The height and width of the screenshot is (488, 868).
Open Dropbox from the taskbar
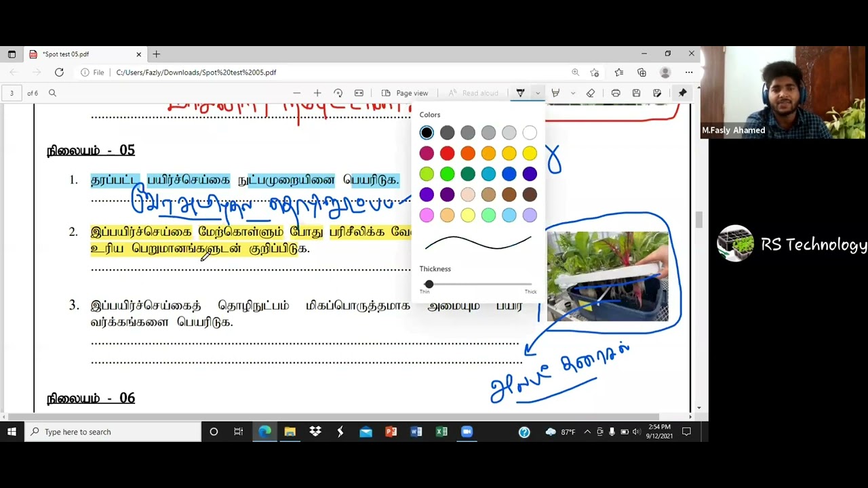click(315, 432)
